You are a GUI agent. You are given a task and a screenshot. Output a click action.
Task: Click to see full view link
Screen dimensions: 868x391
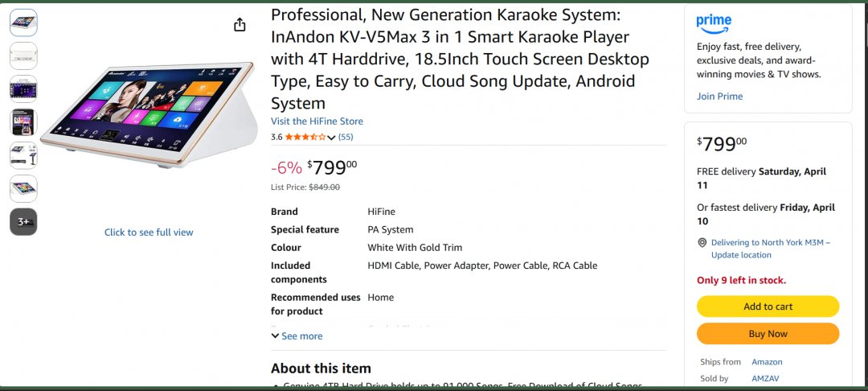click(149, 233)
